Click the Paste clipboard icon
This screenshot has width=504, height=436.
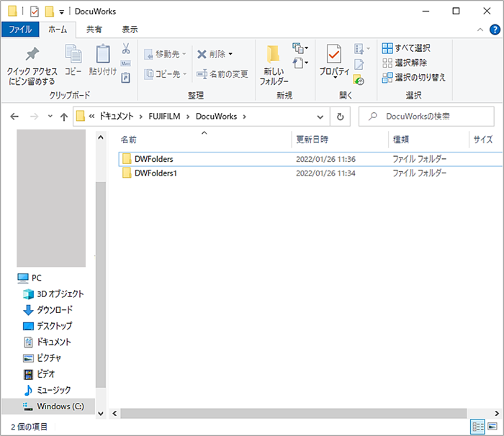click(x=102, y=54)
